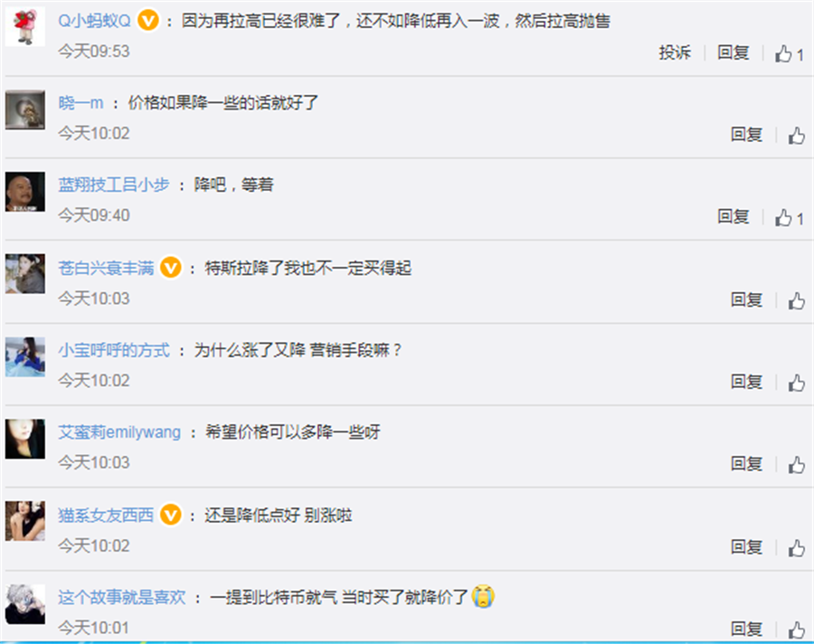
Task: Click the verified badge beside 猫系女友西西
Action: tap(171, 516)
